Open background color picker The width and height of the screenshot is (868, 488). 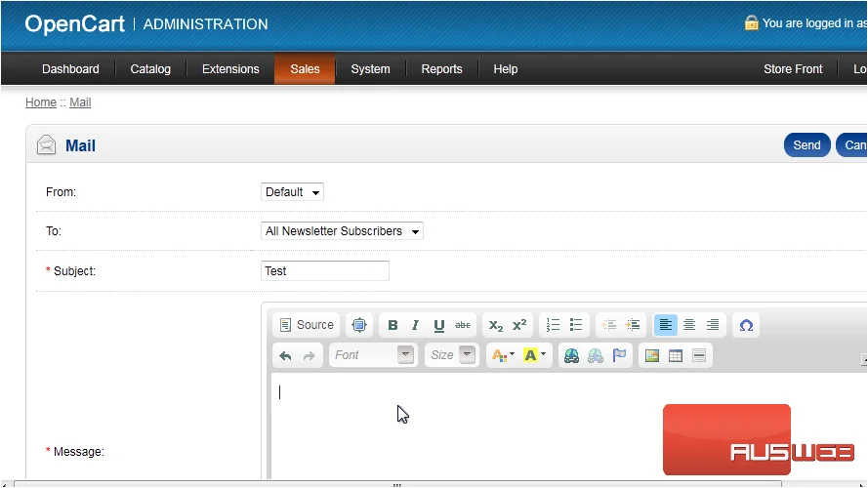point(534,356)
